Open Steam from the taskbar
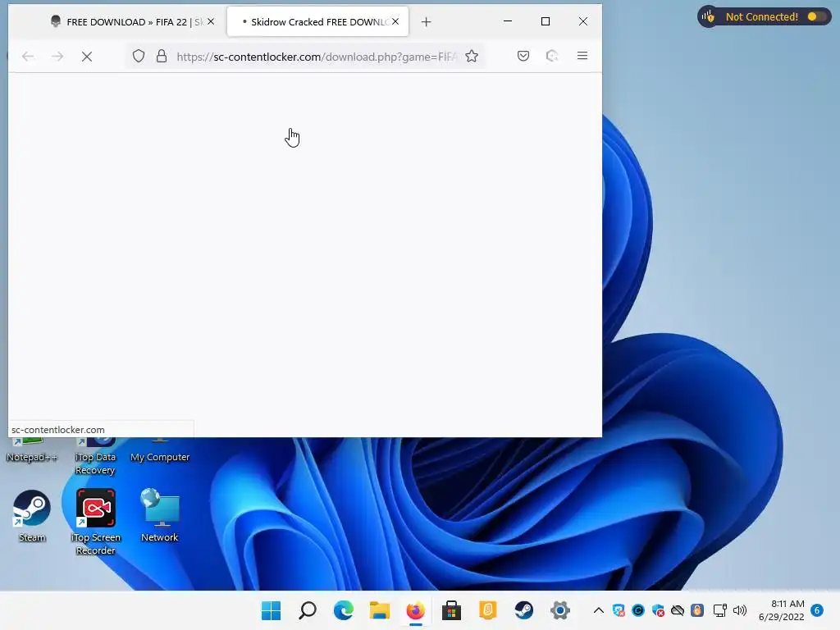The width and height of the screenshot is (840, 630). [523, 610]
